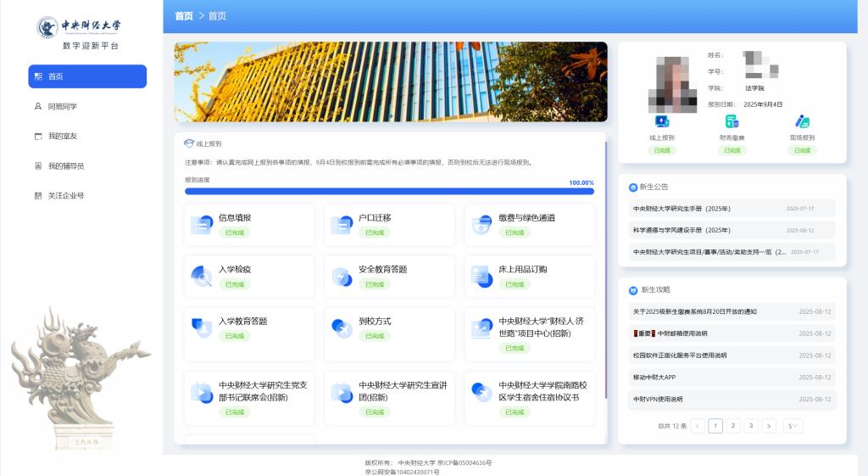The height and width of the screenshot is (476, 868).
Task: Click 京公网安备 footer record link
Action: (402, 472)
